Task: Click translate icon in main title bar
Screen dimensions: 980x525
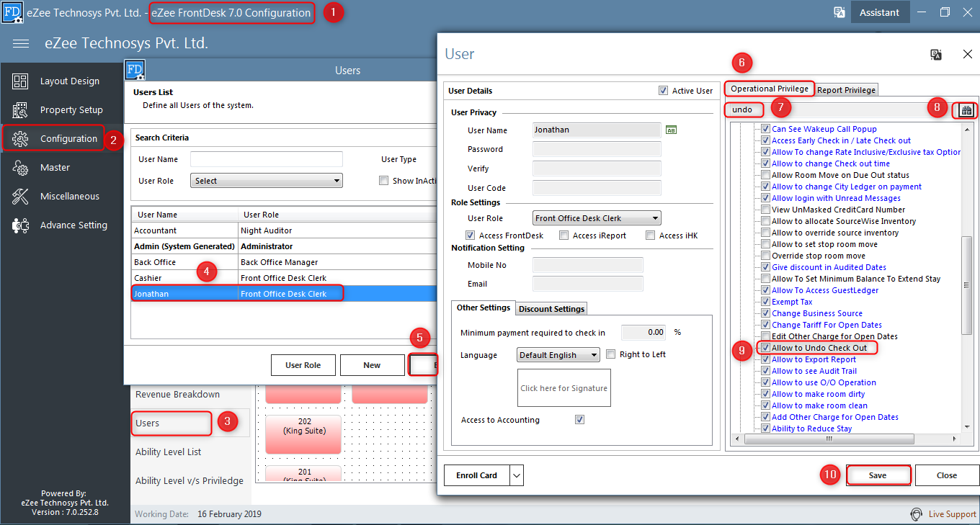Action: pos(839,12)
